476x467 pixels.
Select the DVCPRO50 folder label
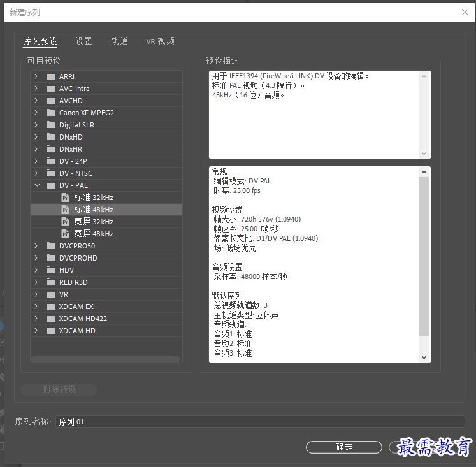(x=77, y=246)
